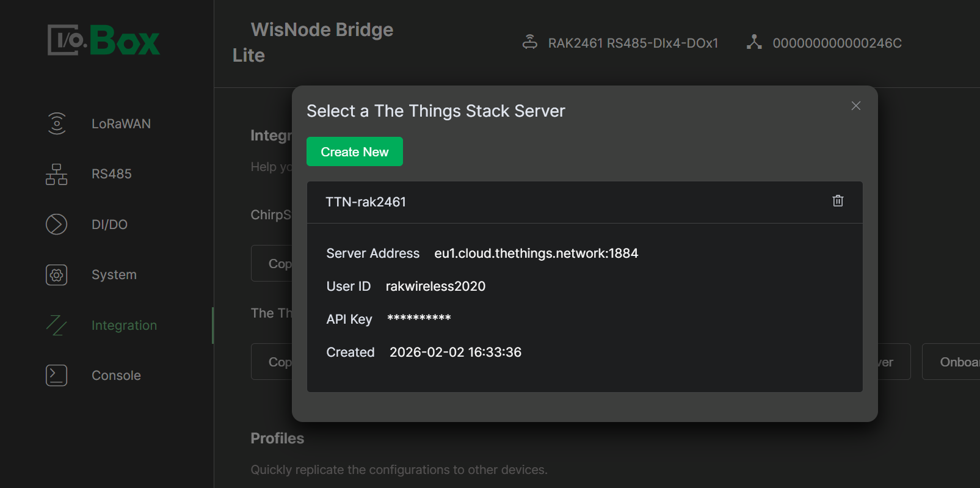Select the RS485 network icon
This screenshot has width=980, height=488.
click(x=56, y=174)
